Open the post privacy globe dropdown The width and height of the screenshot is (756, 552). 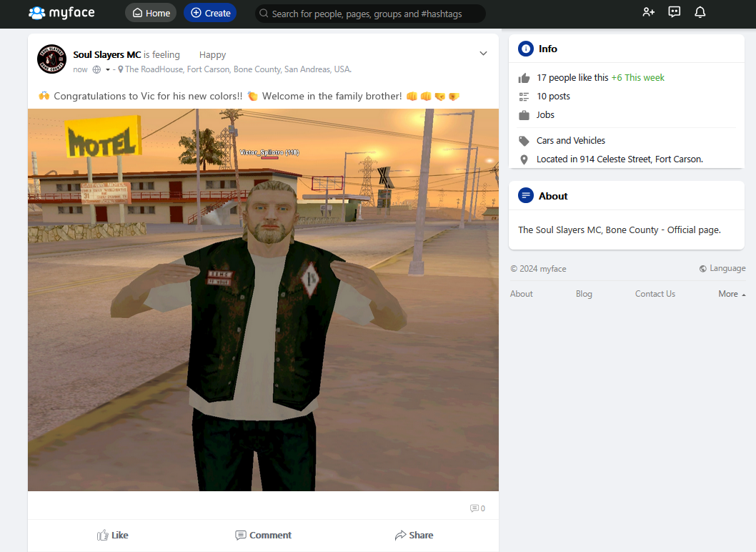(101, 69)
